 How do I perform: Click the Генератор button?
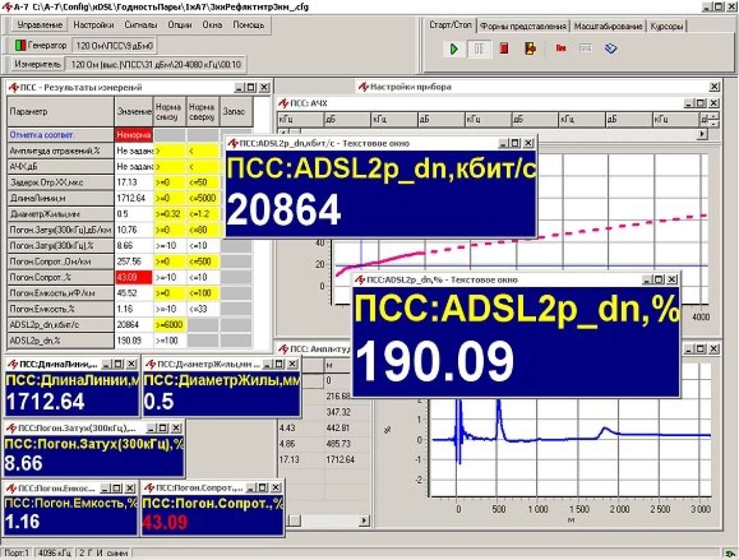click(41, 45)
